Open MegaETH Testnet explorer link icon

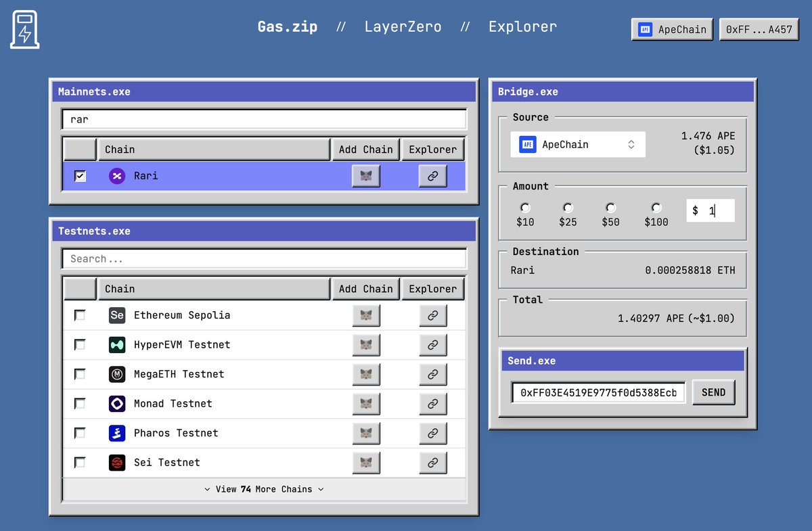click(433, 374)
